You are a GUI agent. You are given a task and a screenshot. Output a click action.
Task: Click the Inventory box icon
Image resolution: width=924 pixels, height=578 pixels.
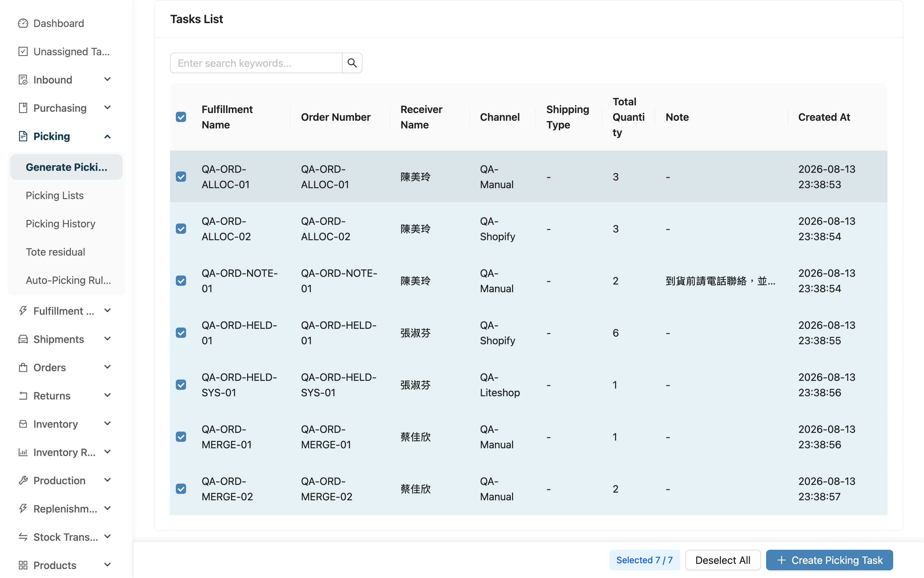click(x=23, y=424)
